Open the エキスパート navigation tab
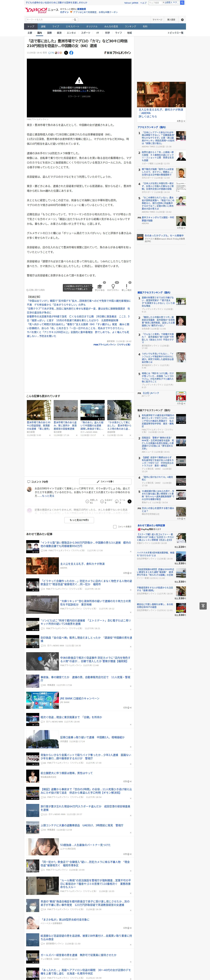The image size is (210, 980). pyautogui.click(x=72, y=27)
